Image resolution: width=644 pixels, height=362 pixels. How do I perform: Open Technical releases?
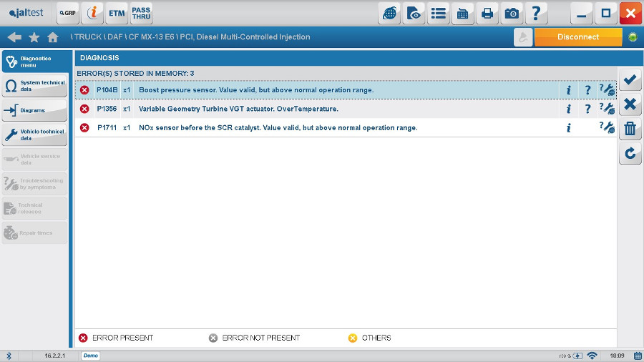(x=34, y=208)
